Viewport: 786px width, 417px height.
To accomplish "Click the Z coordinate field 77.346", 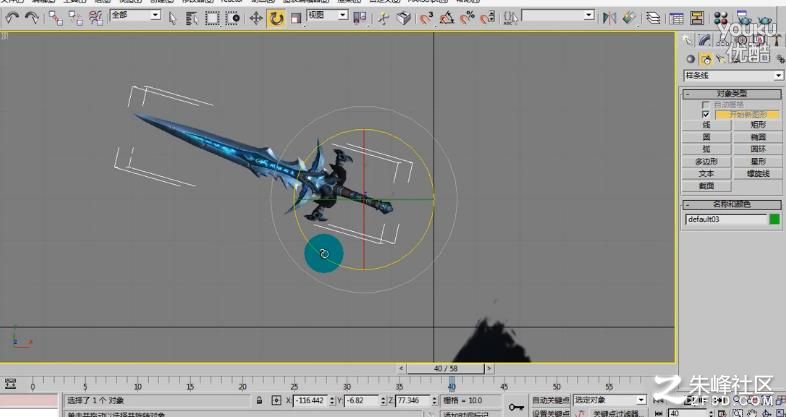I will tap(413, 400).
